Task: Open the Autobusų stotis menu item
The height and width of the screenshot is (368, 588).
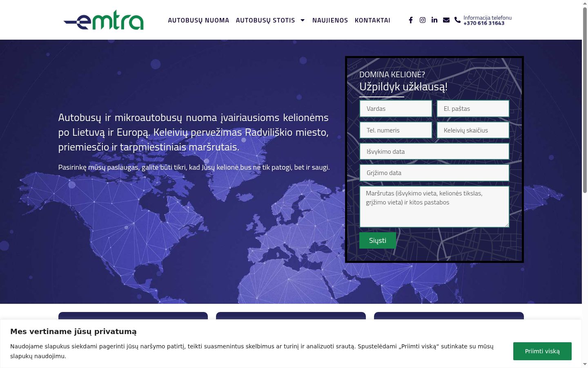Action: 265,20
